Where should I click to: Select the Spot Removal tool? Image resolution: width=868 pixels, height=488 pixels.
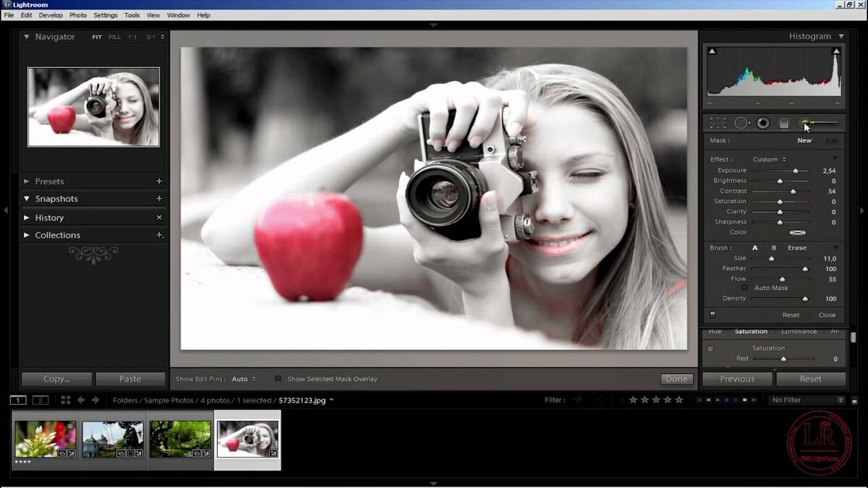click(x=741, y=123)
